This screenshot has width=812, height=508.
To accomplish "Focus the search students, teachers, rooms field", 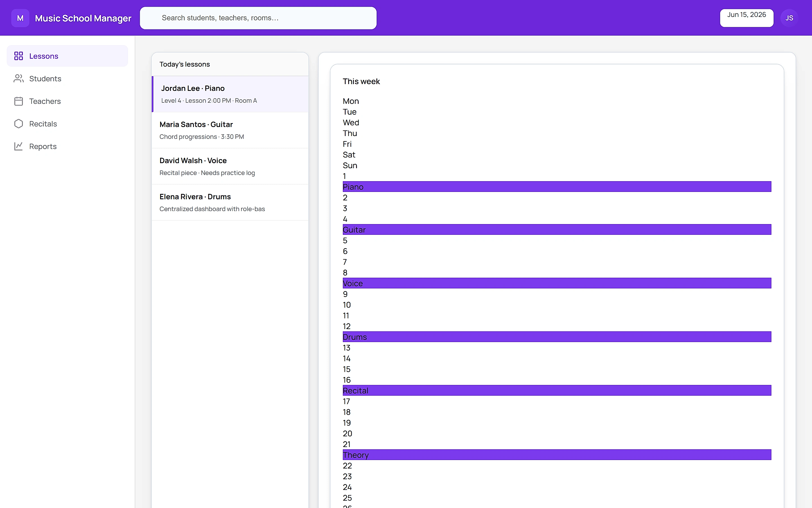I will (258, 18).
